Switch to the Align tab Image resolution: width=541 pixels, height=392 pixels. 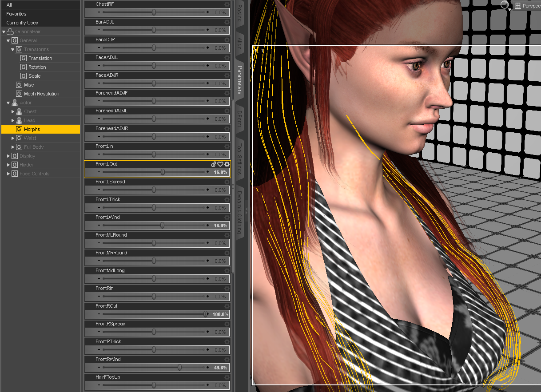coord(239,43)
